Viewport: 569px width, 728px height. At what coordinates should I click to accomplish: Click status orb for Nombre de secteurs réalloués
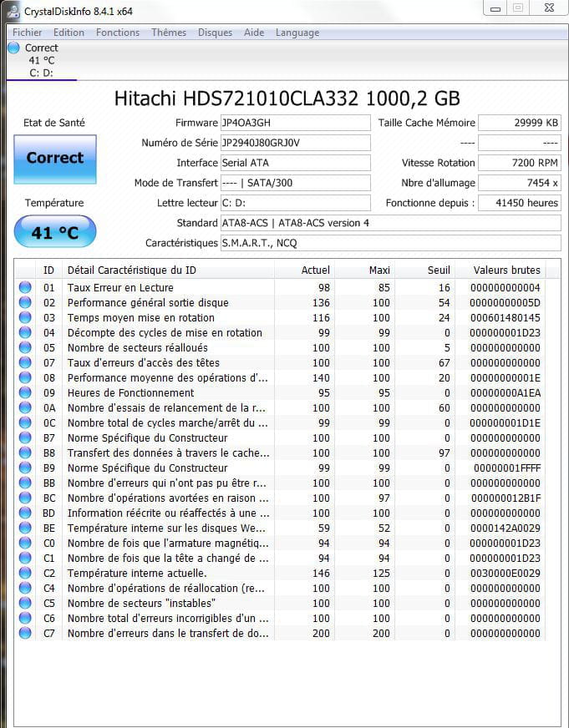pyautogui.click(x=25, y=348)
